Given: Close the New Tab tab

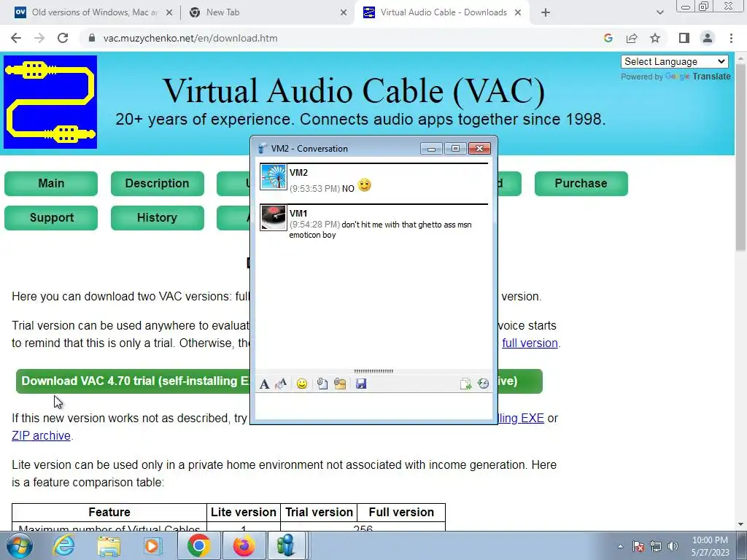Looking at the screenshot, I should click(x=344, y=13).
